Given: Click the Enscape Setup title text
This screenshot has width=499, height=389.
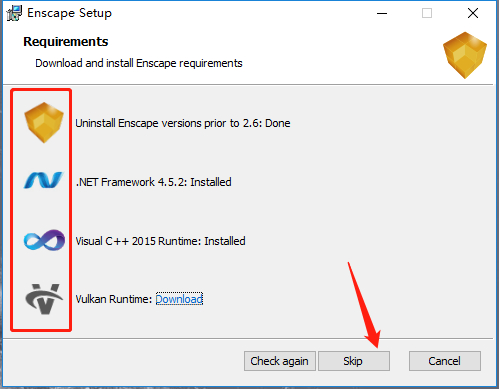Looking at the screenshot, I should (69, 13).
